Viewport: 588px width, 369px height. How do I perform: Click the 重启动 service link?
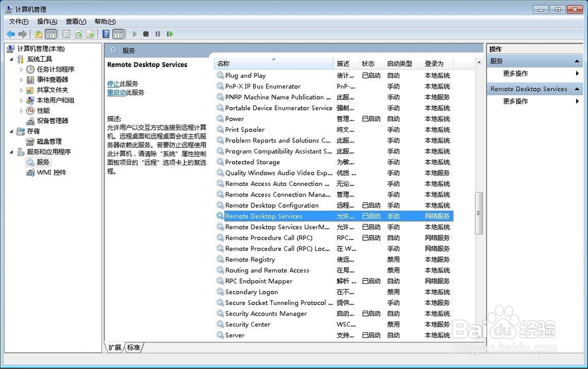(116, 92)
